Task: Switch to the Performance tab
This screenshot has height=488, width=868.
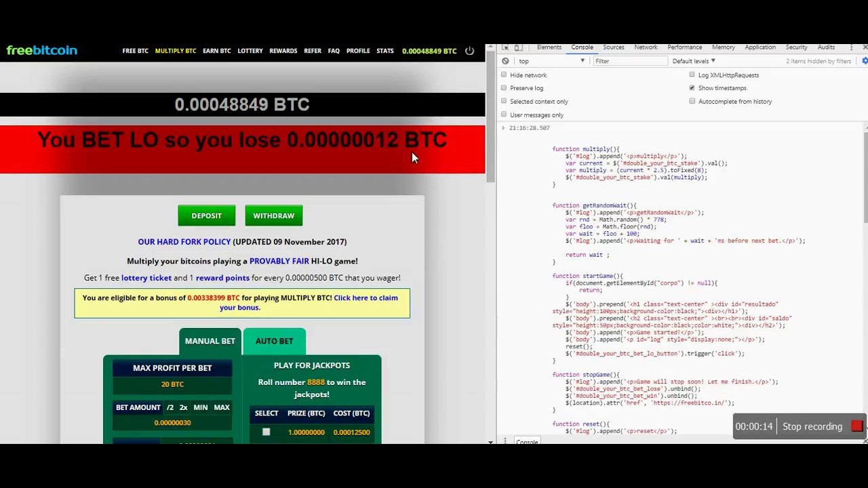Action: (x=685, y=47)
